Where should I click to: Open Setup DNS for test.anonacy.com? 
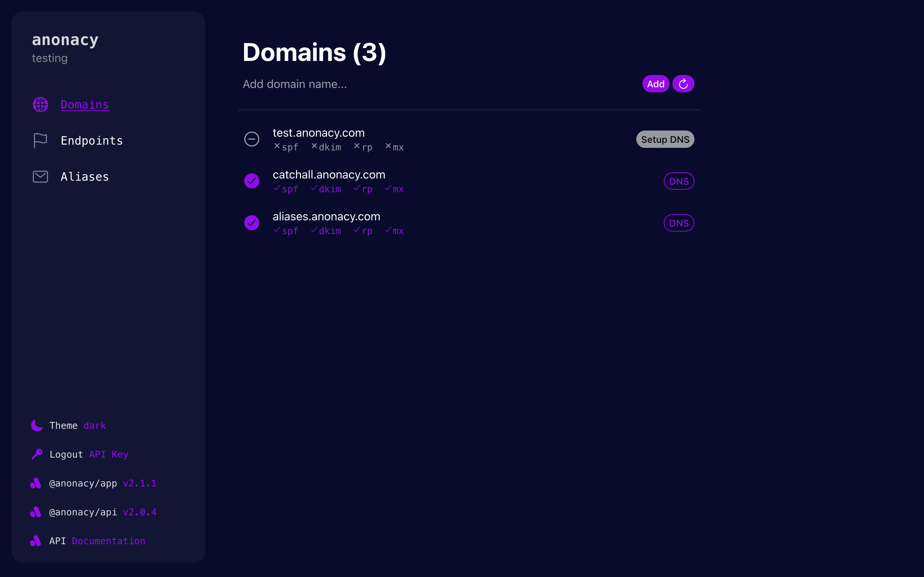pyautogui.click(x=665, y=139)
